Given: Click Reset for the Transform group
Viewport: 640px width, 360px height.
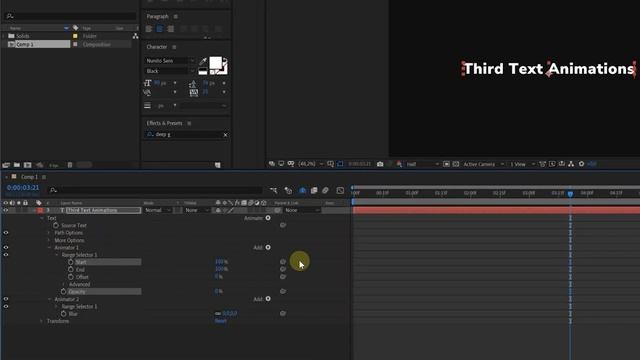Looking at the screenshot, I should pos(220,321).
